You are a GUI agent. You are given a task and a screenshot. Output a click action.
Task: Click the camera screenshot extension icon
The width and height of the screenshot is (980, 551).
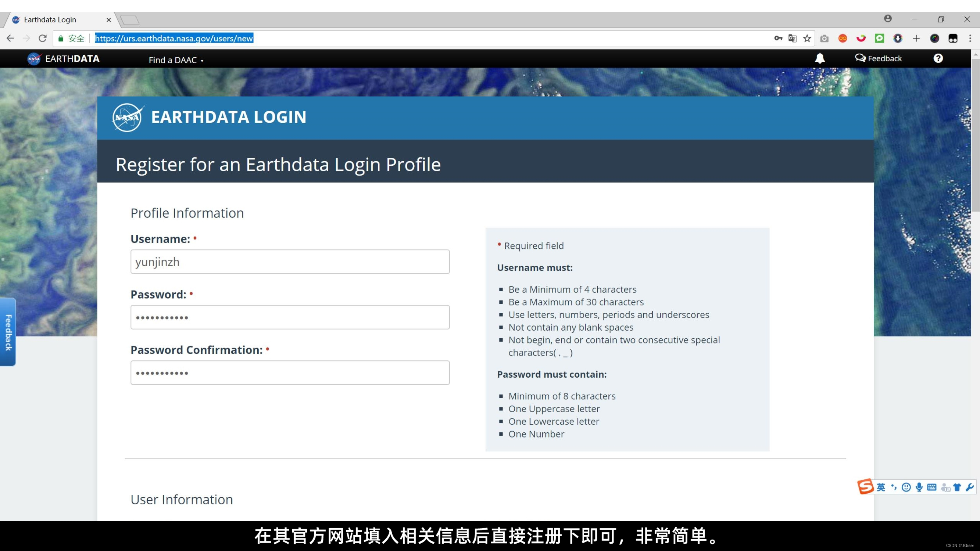point(824,39)
